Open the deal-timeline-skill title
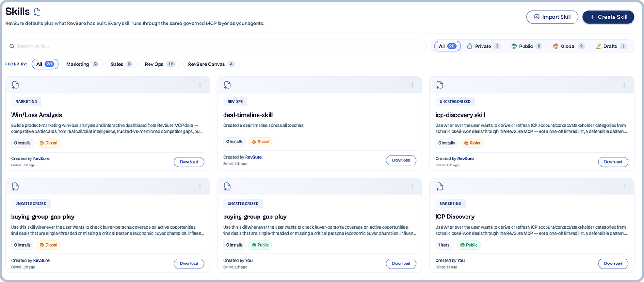644x282 pixels. pos(248,115)
